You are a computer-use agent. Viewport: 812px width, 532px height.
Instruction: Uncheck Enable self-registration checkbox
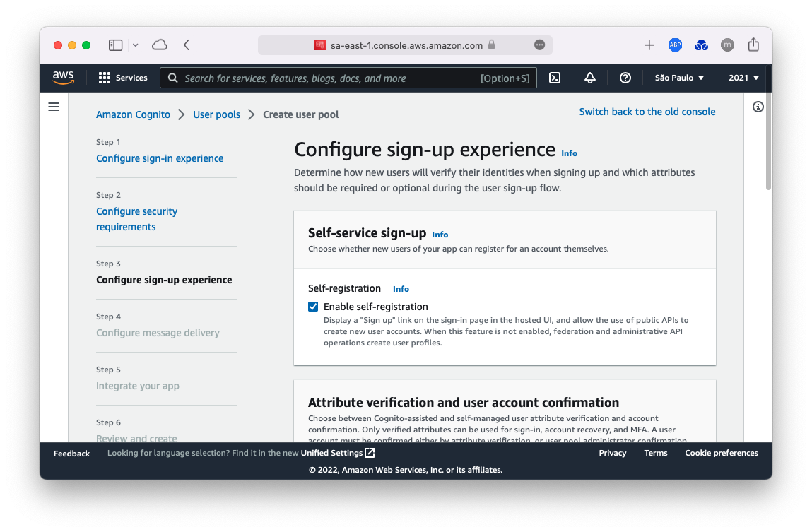click(x=313, y=307)
